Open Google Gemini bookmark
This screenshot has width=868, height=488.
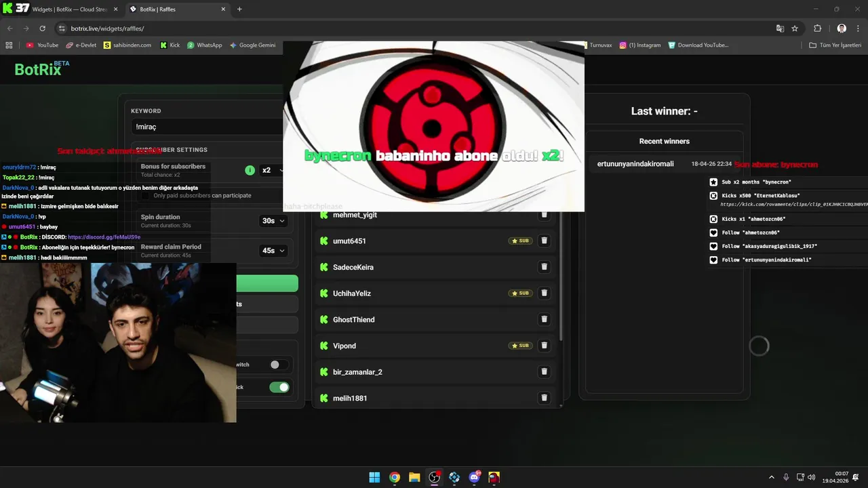point(252,45)
